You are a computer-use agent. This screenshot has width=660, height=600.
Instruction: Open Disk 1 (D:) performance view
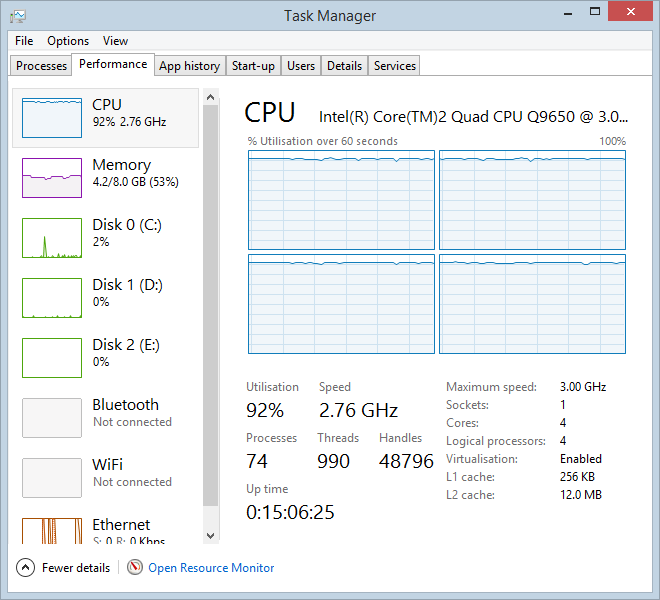pyautogui.click(x=52, y=298)
